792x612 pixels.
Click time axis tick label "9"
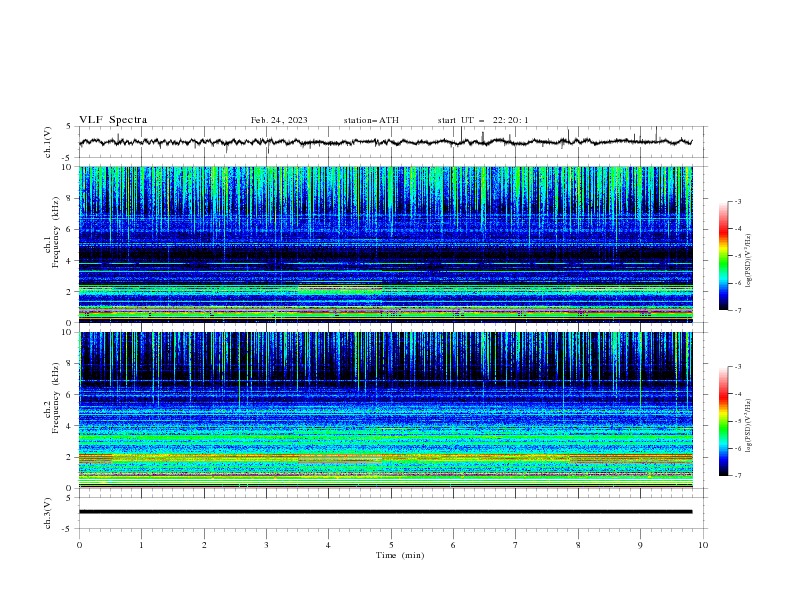[640, 545]
